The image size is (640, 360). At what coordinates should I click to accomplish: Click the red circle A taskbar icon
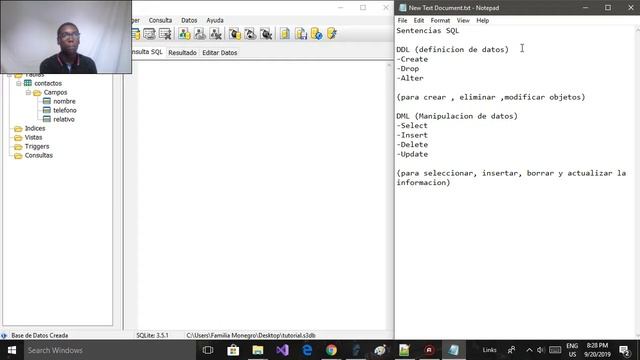(429, 350)
